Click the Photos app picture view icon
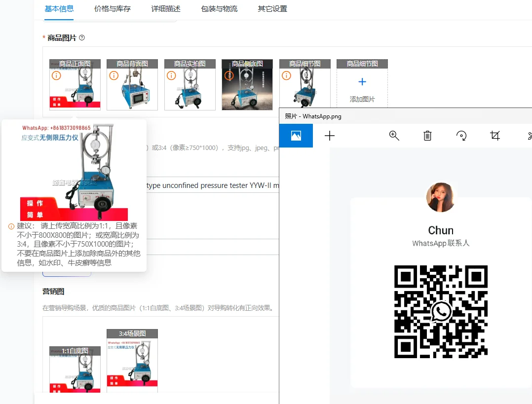 296,136
